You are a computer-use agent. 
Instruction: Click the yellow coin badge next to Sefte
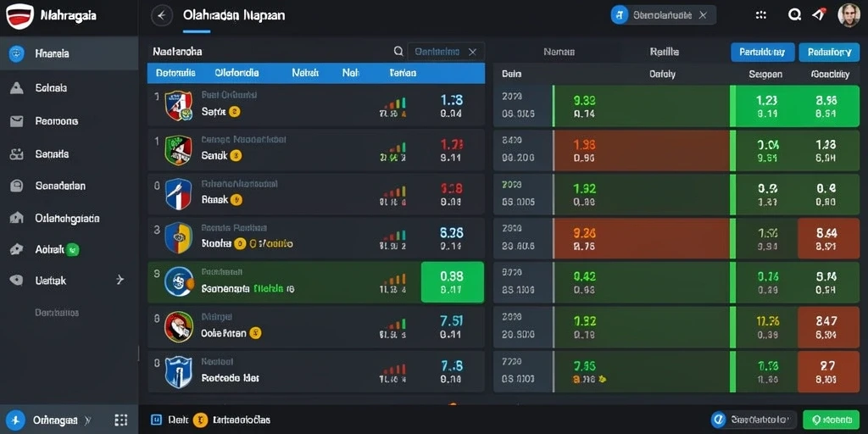pos(234,112)
